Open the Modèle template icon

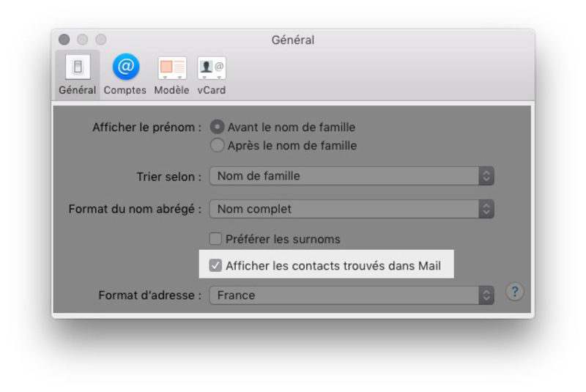(x=172, y=74)
